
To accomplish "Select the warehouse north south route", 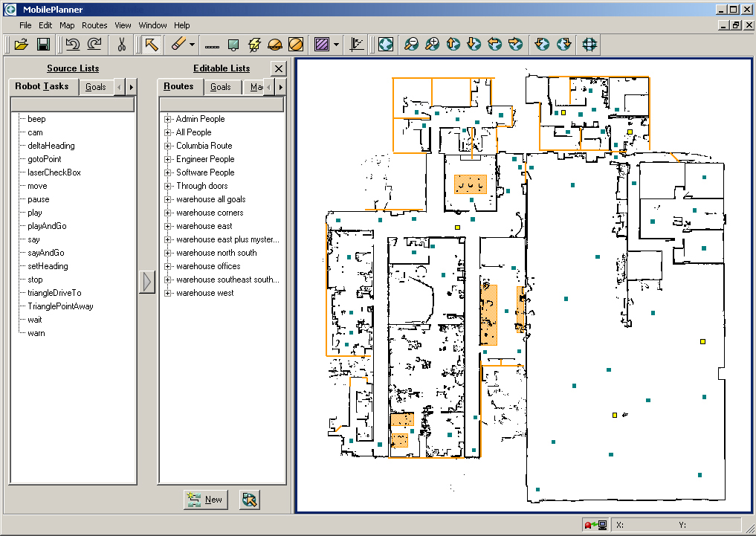I will (216, 253).
